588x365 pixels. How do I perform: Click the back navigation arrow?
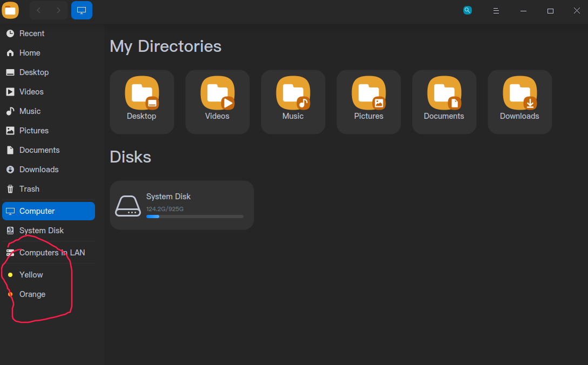(x=38, y=10)
